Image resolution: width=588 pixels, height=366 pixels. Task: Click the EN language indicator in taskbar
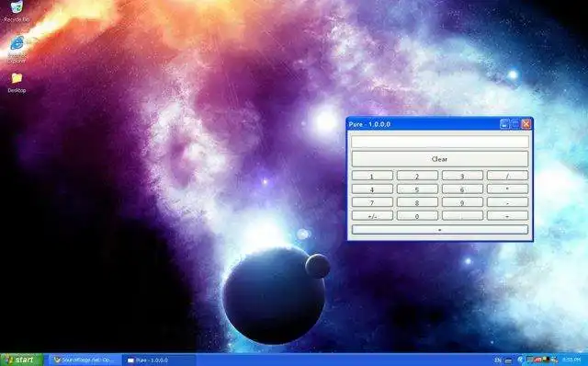point(497,360)
